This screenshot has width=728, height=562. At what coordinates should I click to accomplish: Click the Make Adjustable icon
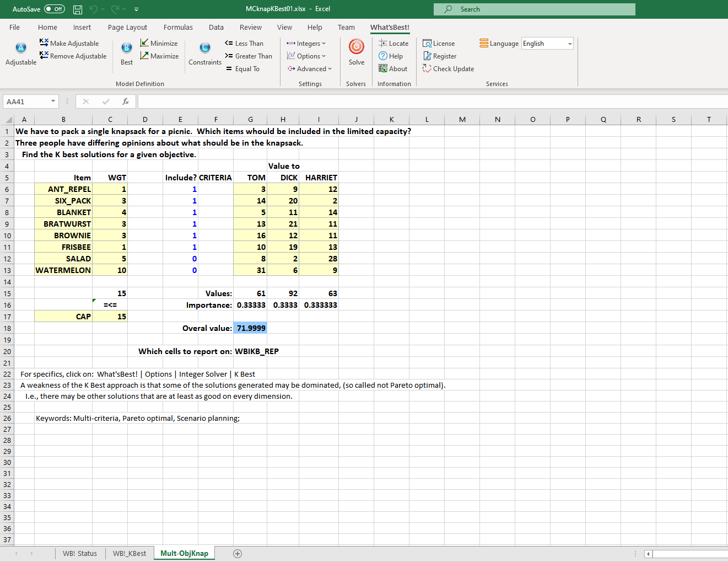pyautogui.click(x=44, y=43)
